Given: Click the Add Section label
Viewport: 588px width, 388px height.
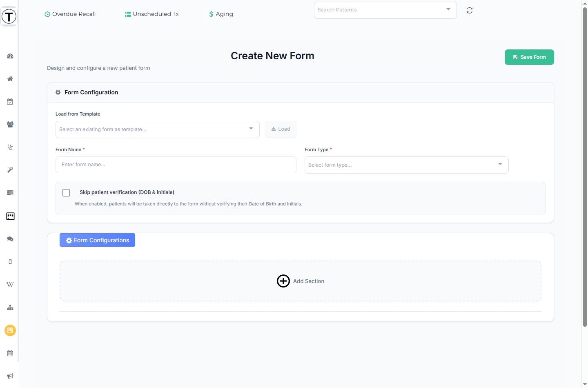Looking at the screenshot, I should point(309,281).
